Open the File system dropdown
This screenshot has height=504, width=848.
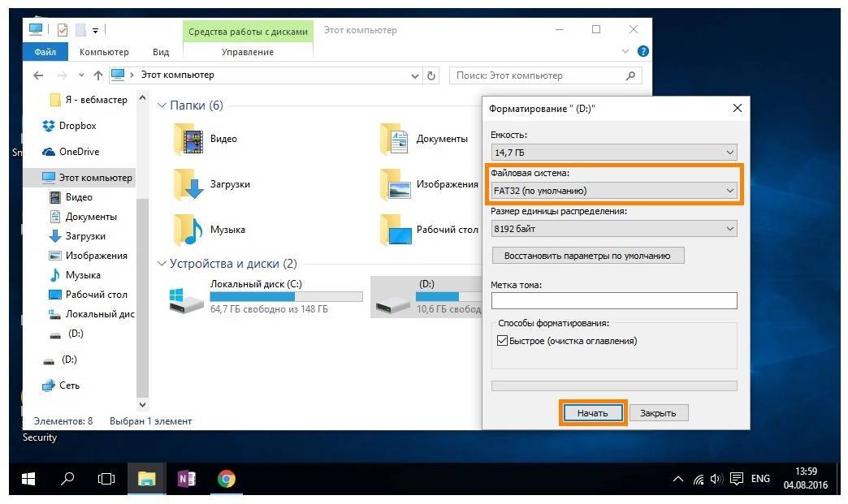[613, 191]
